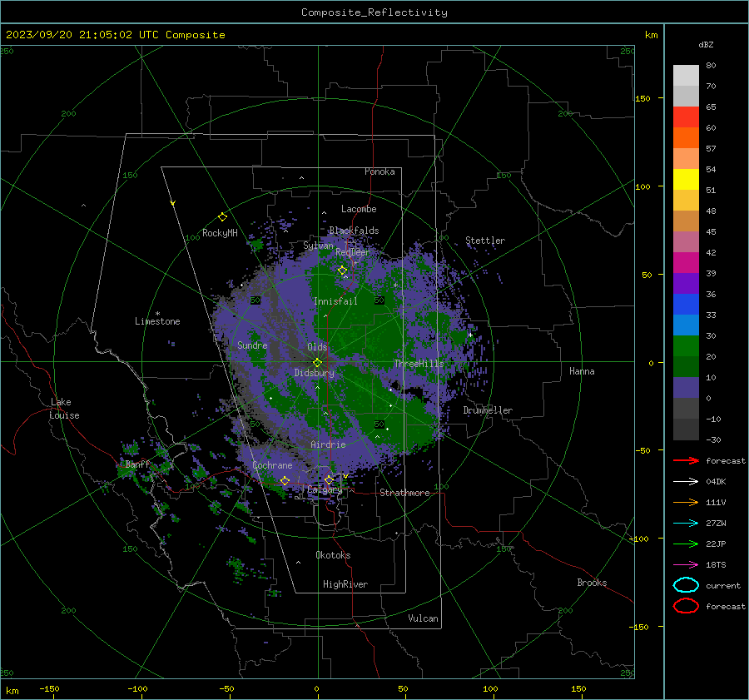Click the HighRiver town label
The width and height of the screenshot is (749, 700).
[x=345, y=584]
